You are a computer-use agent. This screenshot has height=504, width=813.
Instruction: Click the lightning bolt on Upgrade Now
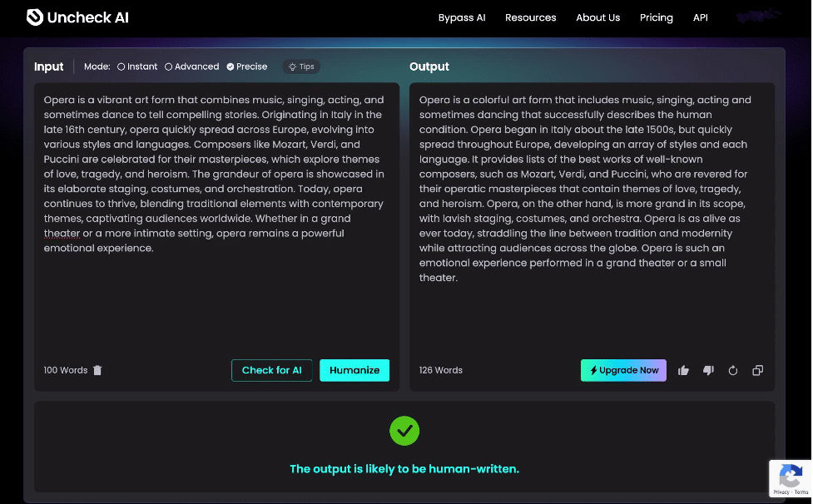[x=592, y=370]
